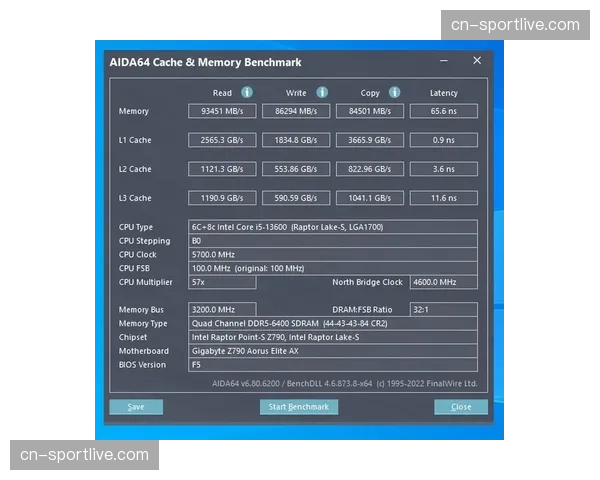The image size is (600, 480).
Task: Click the Motherboard field Gigabyte Z790 Aorus Elite
Action: 333,351
